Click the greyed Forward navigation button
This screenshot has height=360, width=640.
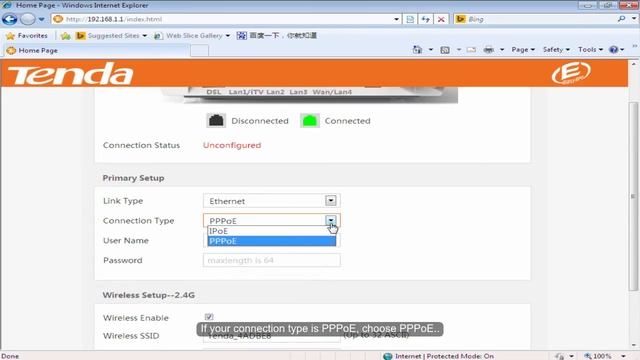click(28, 19)
